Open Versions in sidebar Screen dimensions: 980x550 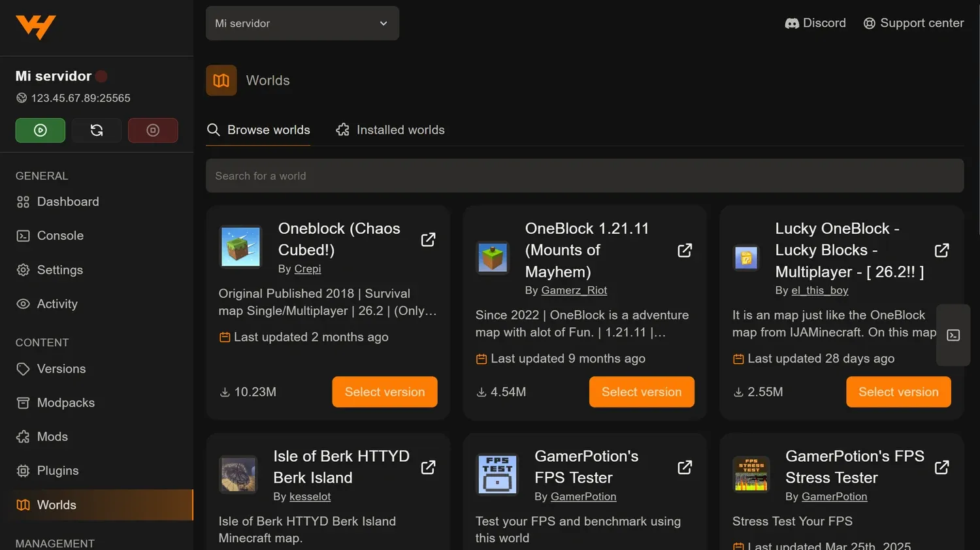97,369
